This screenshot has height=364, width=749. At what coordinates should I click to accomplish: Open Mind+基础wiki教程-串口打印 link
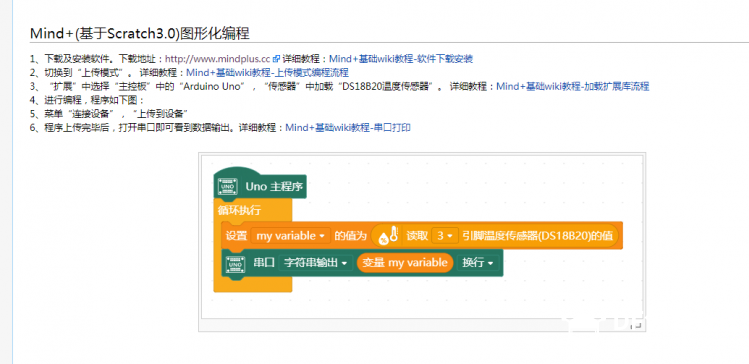click(348, 128)
